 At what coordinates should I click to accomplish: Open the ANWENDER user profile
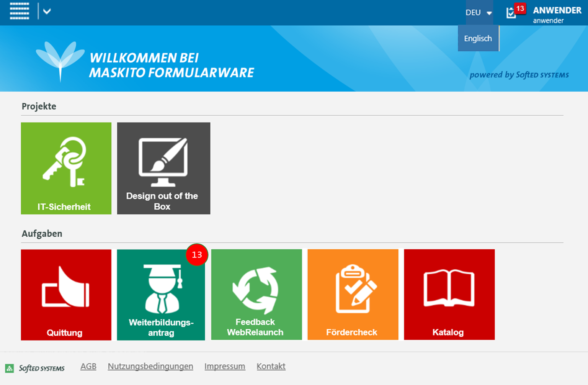coord(557,15)
